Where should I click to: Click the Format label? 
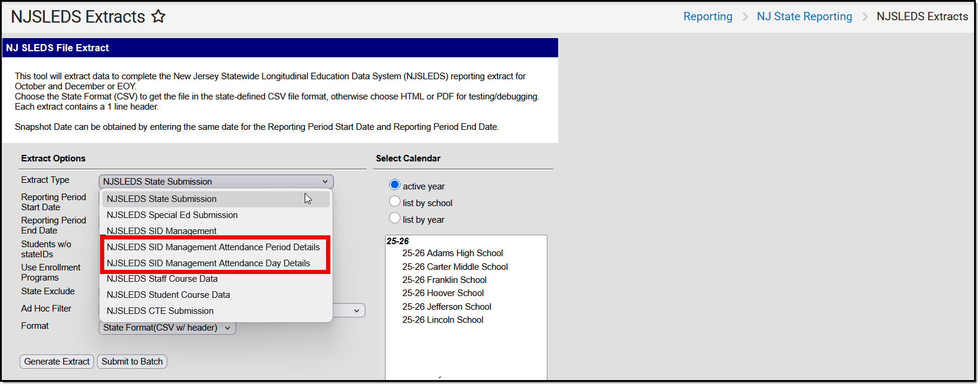pos(35,326)
